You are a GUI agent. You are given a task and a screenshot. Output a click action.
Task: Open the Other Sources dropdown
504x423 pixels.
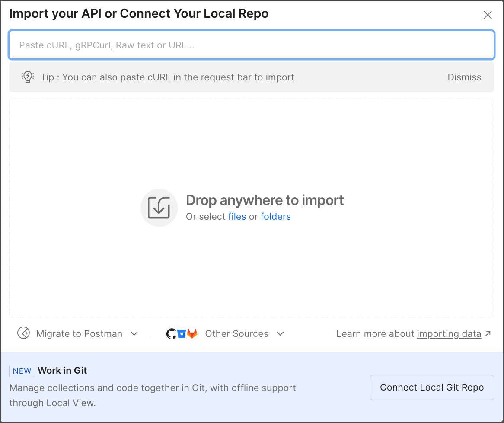pos(280,333)
